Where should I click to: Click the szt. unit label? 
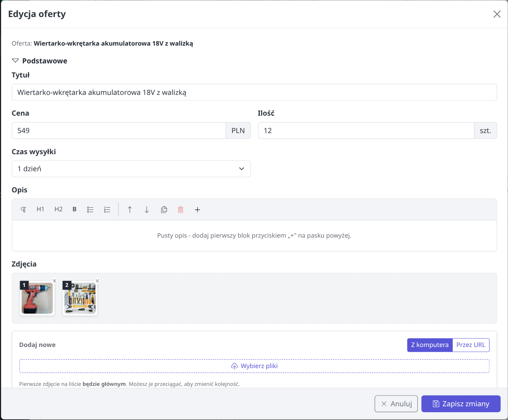485,130
